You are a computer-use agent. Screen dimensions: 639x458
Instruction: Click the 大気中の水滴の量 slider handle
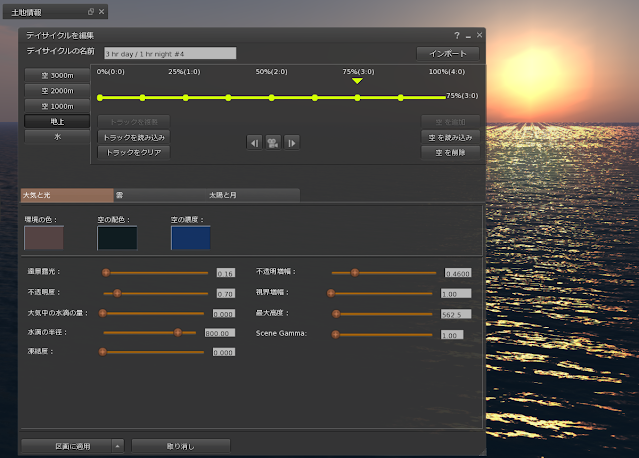pyautogui.click(x=103, y=313)
